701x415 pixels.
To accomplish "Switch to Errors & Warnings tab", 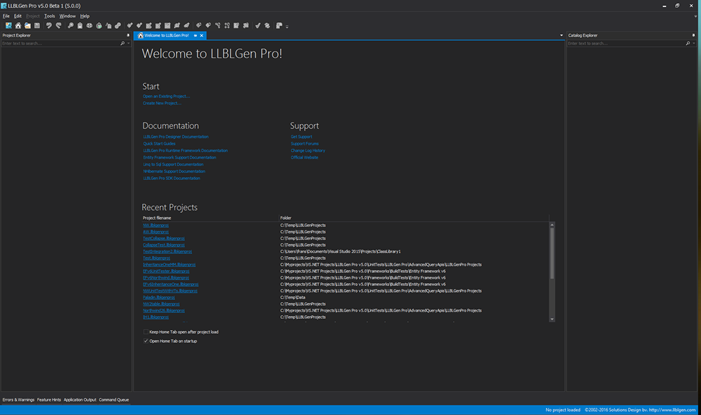I will pos(18,400).
